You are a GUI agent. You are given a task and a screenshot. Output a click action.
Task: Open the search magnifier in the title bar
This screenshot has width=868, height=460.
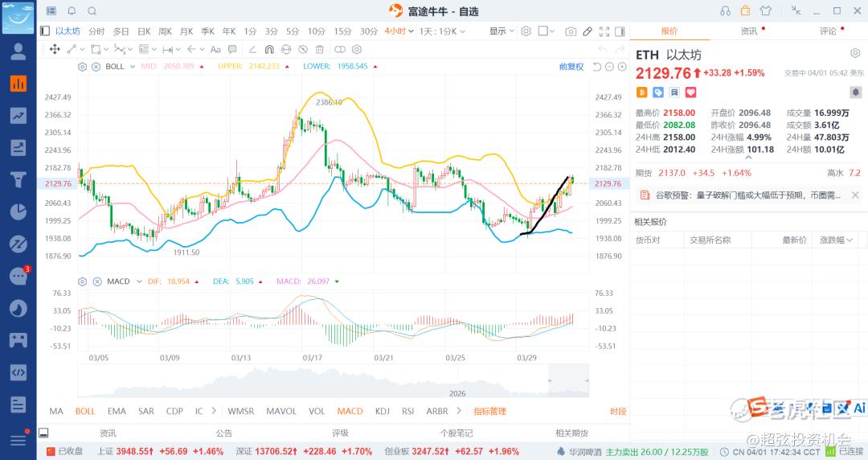click(x=92, y=11)
